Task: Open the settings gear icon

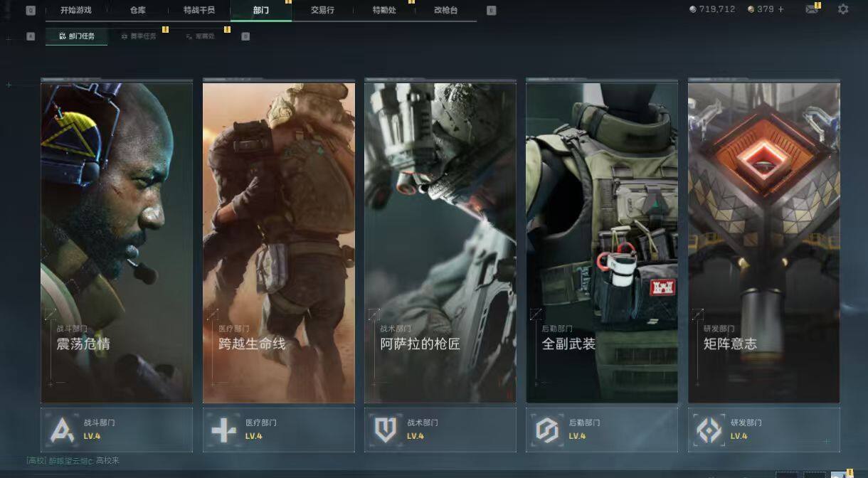Action: (x=843, y=9)
